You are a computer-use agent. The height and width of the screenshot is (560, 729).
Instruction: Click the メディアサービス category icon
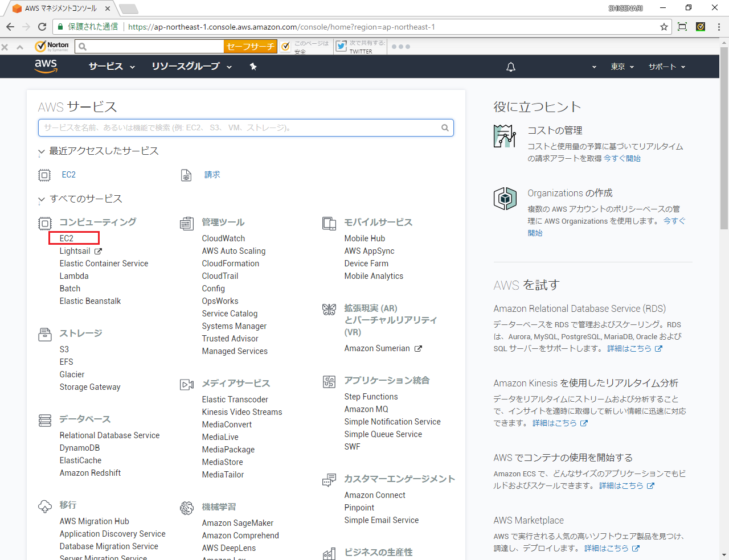click(186, 385)
